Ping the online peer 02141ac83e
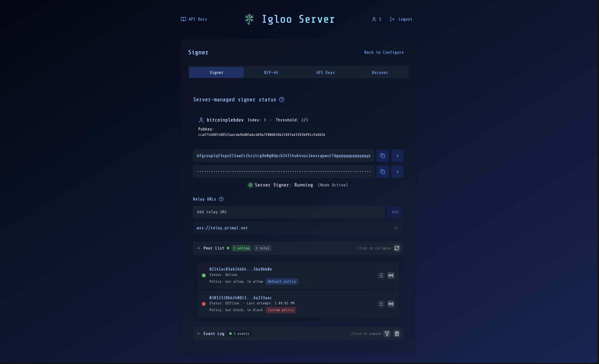The image size is (599, 364). [391, 275]
